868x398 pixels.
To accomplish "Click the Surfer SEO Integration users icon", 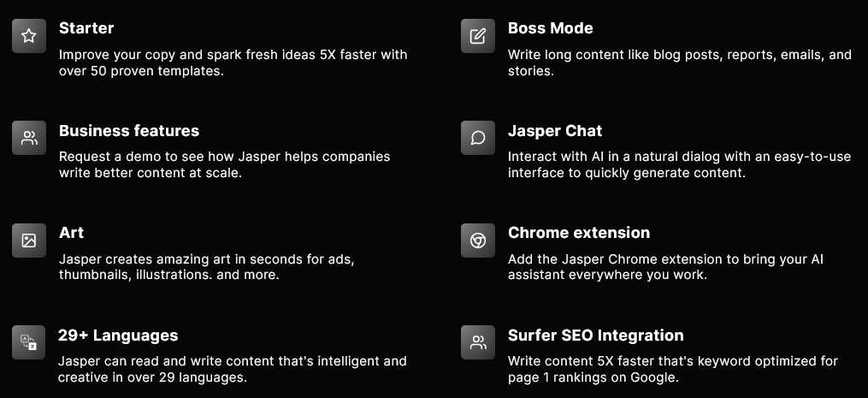I will click(x=478, y=342).
